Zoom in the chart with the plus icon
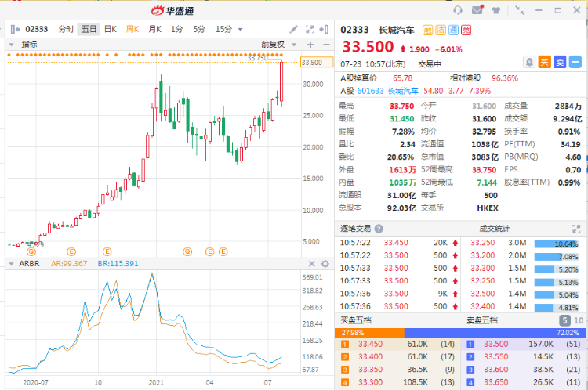 point(310,45)
